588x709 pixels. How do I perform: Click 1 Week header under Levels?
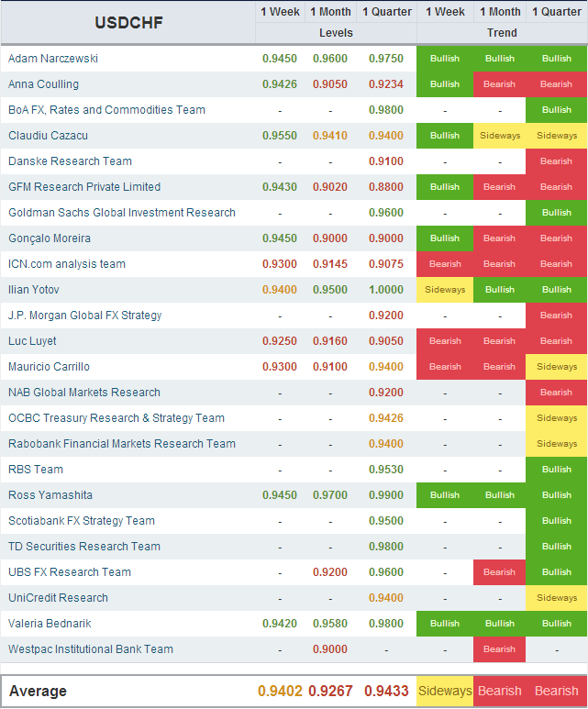[x=280, y=12]
